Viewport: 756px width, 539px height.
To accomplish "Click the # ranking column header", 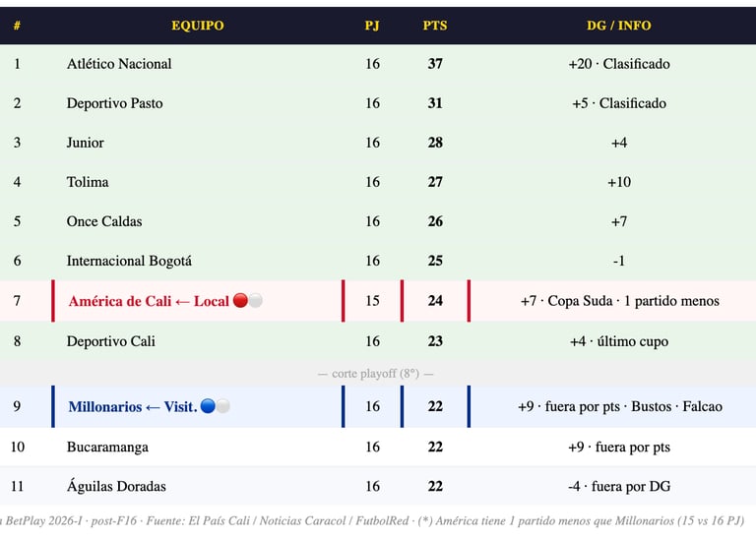I will (x=17, y=26).
